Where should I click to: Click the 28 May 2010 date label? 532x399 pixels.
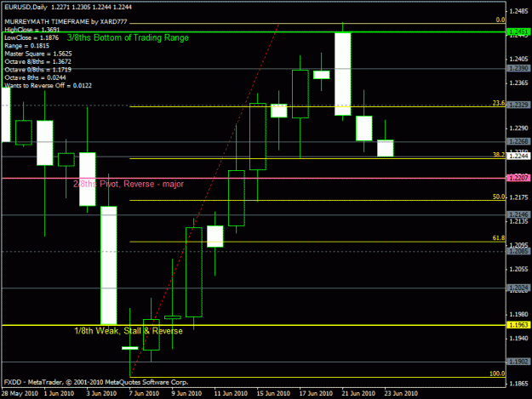pos(20,393)
